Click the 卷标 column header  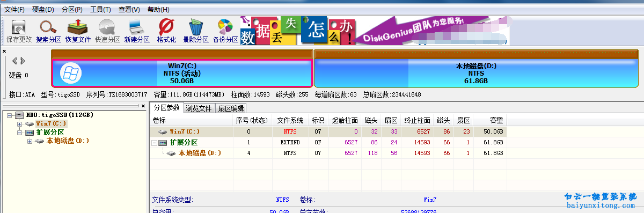192,120
